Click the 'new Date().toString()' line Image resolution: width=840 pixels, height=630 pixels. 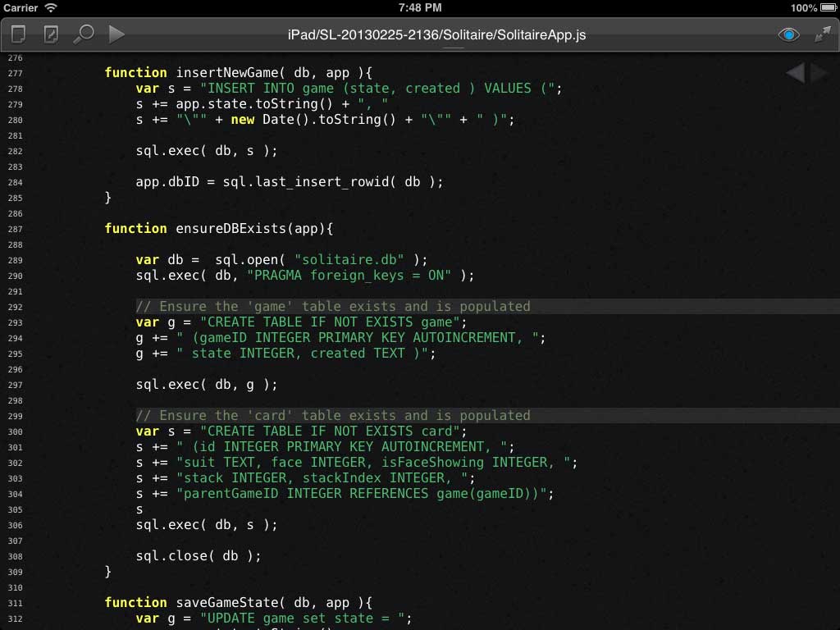(x=325, y=120)
